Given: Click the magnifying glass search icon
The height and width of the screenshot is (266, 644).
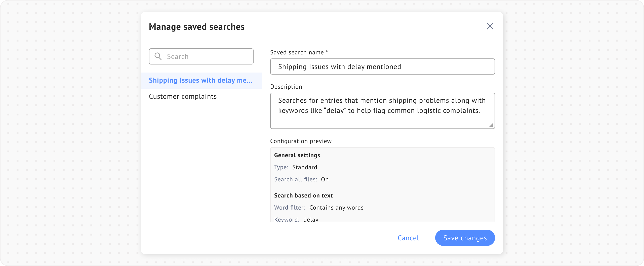Looking at the screenshot, I should point(158,56).
